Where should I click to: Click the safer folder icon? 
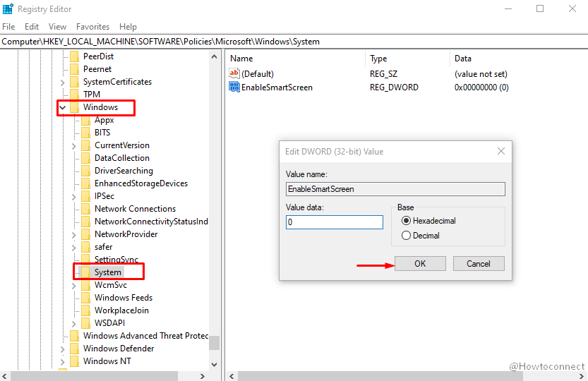86,247
